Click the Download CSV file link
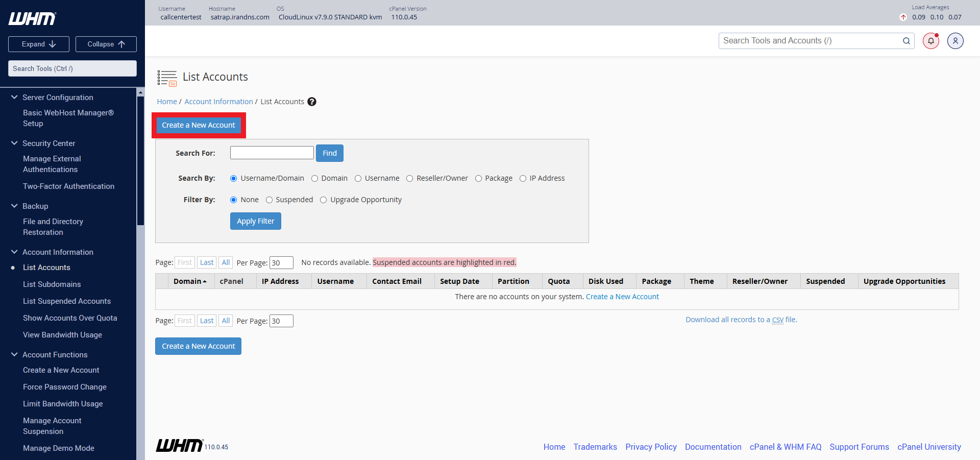The height and width of the screenshot is (460, 980). tap(741, 320)
